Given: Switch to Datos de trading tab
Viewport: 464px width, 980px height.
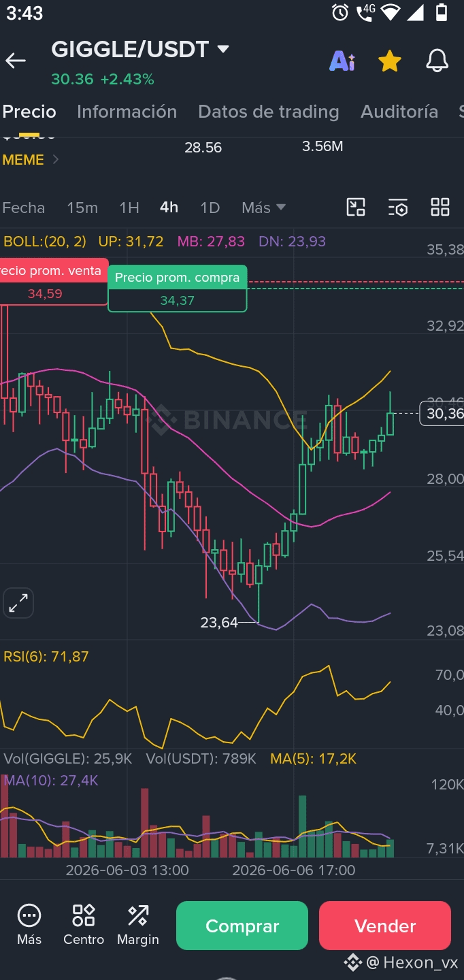Looking at the screenshot, I should point(268,112).
